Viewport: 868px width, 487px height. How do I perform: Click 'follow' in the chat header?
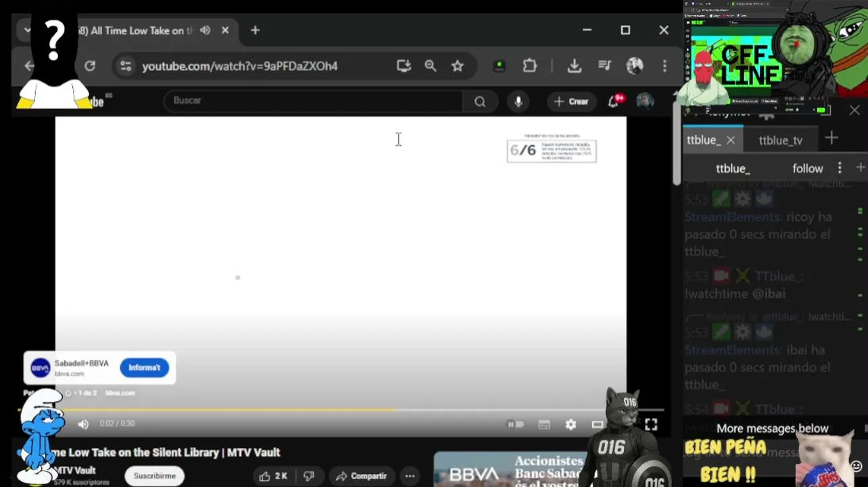(808, 168)
